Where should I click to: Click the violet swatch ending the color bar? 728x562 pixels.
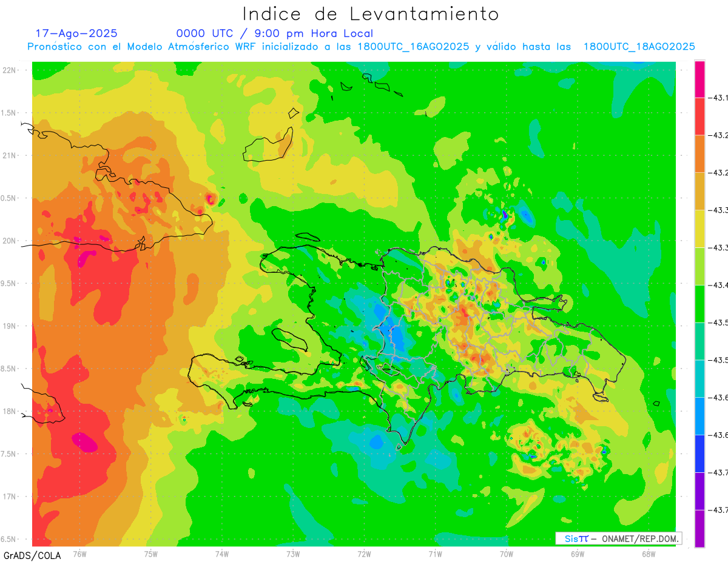pos(699,529)
